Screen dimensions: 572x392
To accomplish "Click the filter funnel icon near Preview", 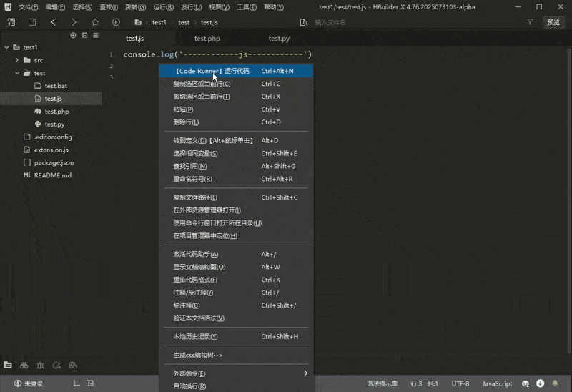I will [x=530, y=22].
